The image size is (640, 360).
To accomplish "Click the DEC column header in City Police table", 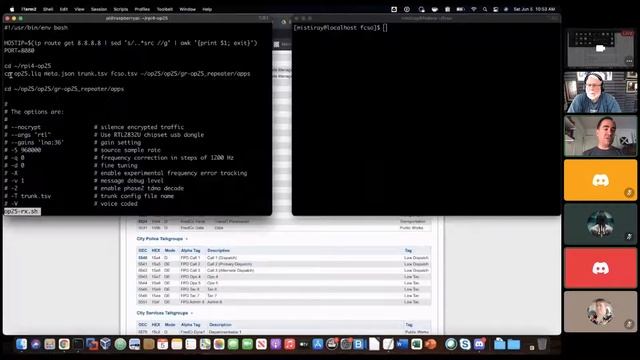I will 142,250.
